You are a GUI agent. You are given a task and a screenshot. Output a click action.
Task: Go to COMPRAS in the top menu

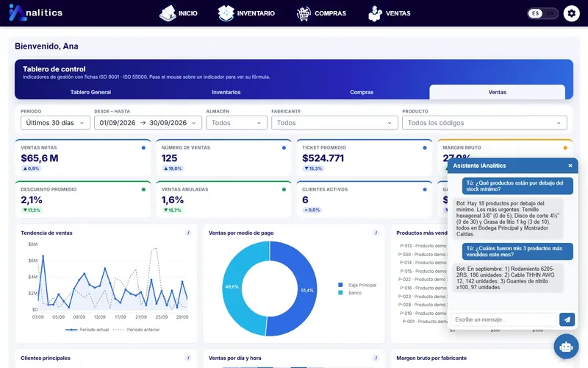[x=330, y=13]
